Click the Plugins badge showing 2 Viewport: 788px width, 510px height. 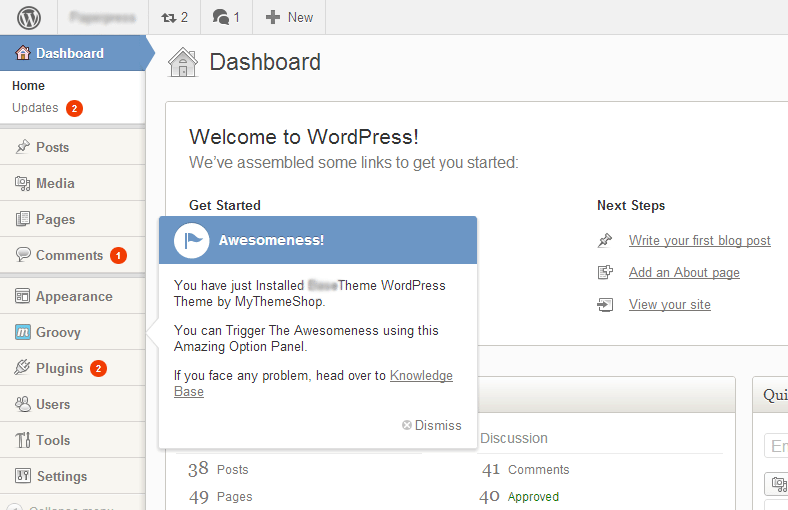[98, 369]
